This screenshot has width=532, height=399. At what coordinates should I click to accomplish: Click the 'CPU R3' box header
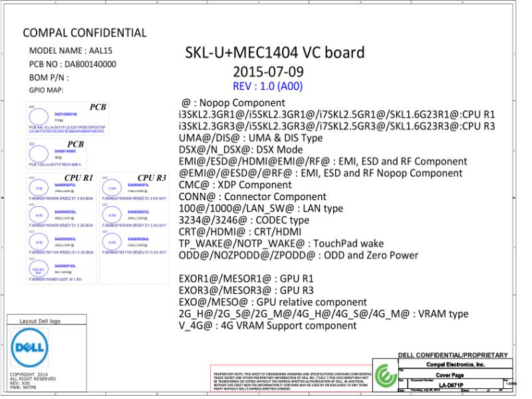(152, 178)
